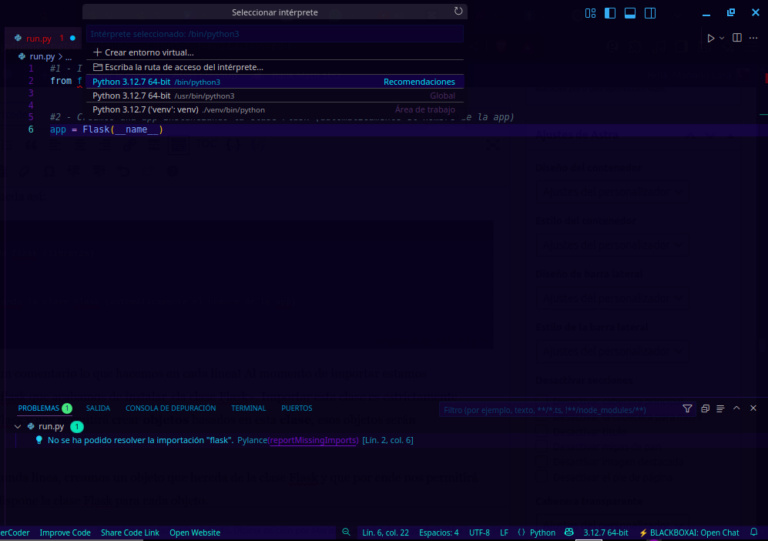Toggle the secondary sidebar layout icon
Image resolution: width=768 pixels, height=541 pixels.
[651, 13]
